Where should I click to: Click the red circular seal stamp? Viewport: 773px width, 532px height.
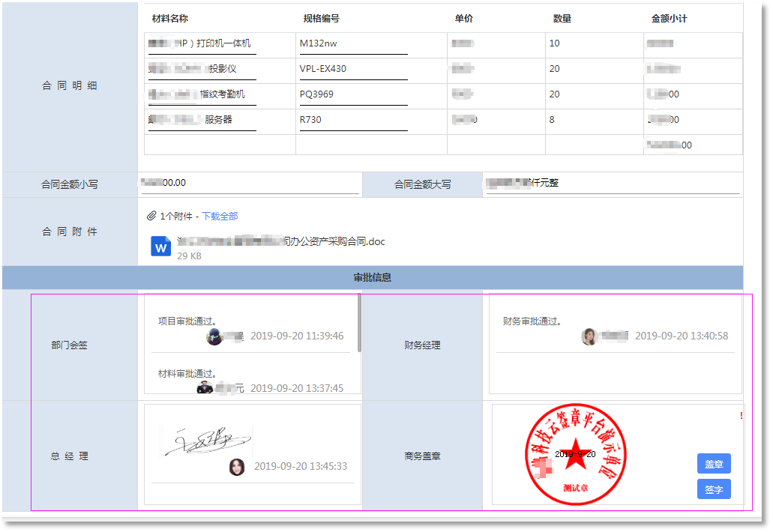coord(575,455)
